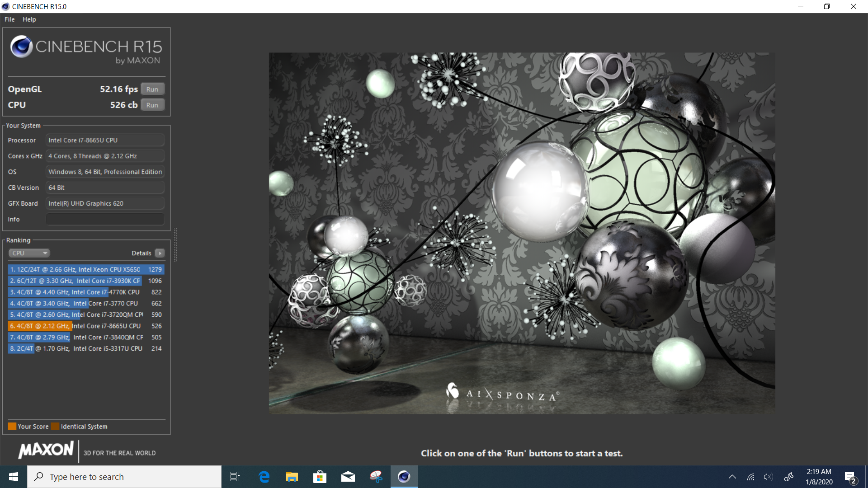This screenshot has height=488, width=868.
Task: Click the orange Your Score legend swatch
Action: [12, 426]
